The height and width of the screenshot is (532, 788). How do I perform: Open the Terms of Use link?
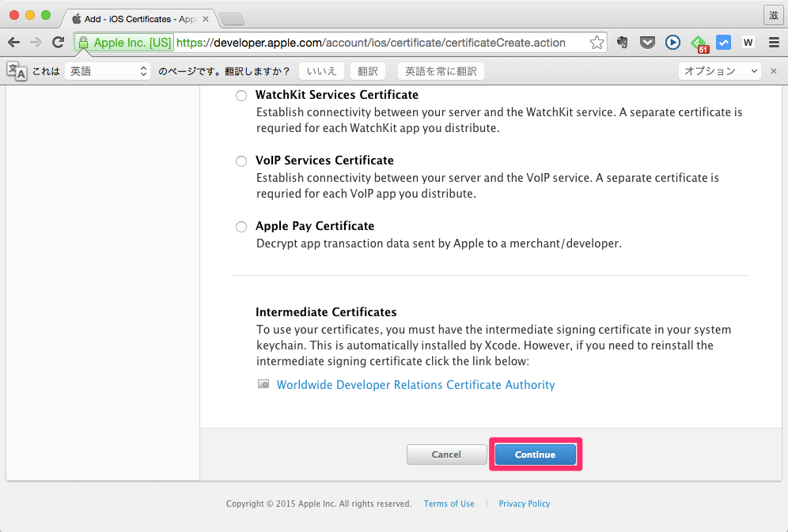pyautogui.click(x=449, y=504)
